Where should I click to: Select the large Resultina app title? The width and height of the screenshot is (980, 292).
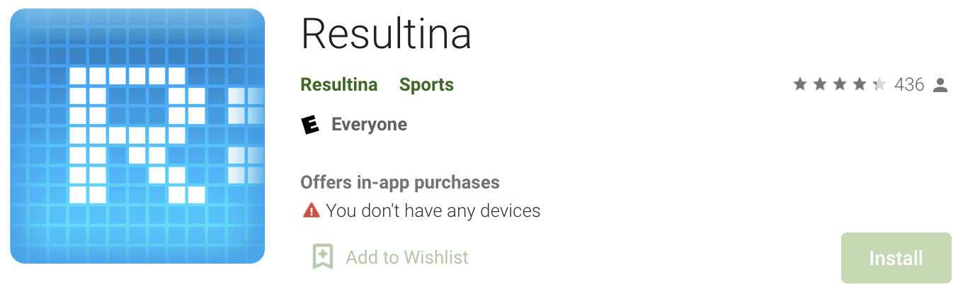tap(386, 33)
